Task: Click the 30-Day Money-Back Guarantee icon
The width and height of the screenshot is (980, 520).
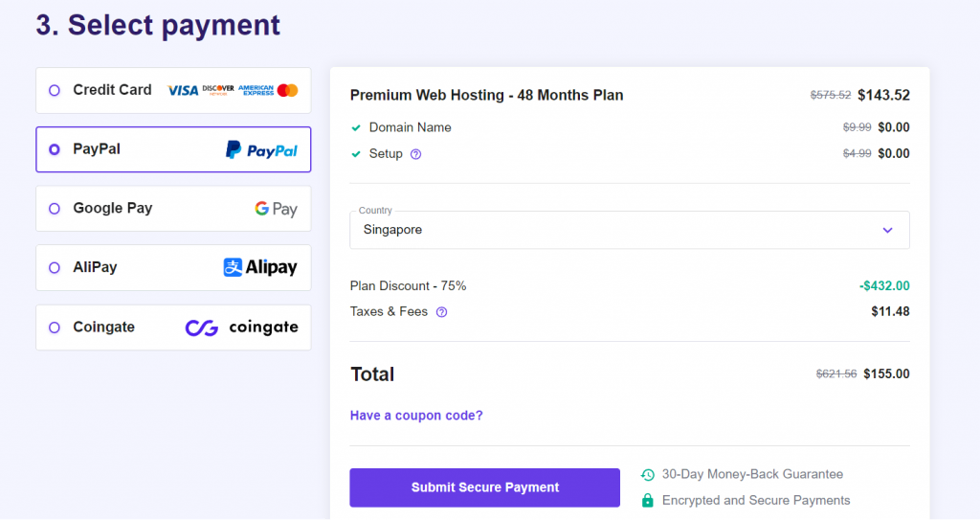Action: click(x=648, y=475)
